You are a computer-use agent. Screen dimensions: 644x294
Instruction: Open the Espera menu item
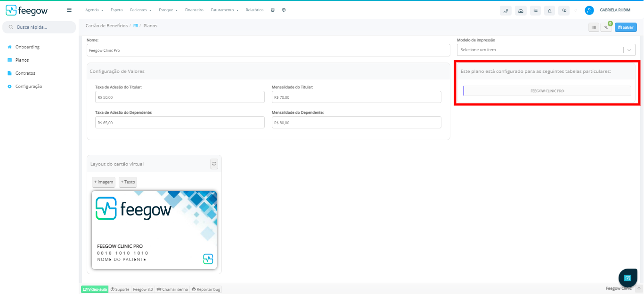116,10
